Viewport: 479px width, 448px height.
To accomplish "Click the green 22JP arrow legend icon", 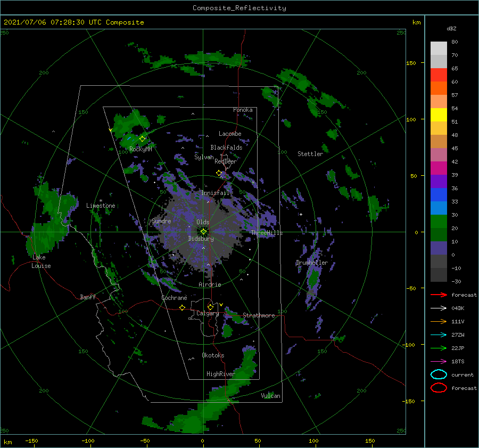I will (439, 348).
